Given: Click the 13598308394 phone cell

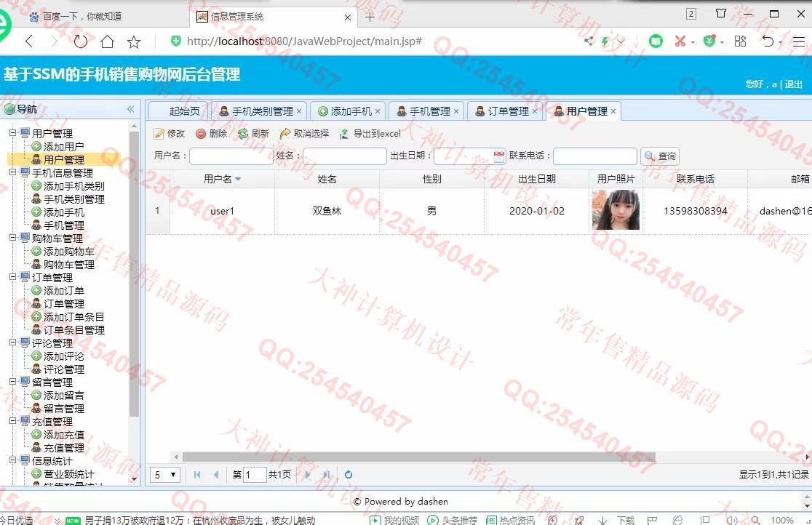Looking at the screenshot, I should pyautogui.click(x=695, y=212).
